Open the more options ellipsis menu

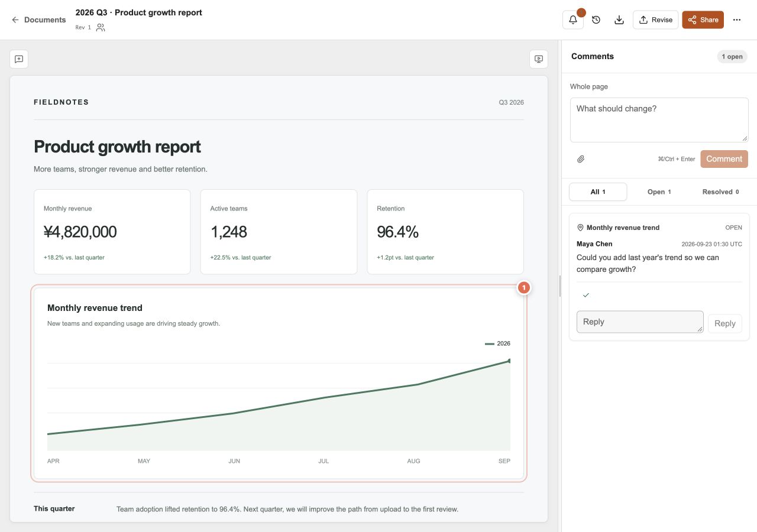pyautogui.click(x=736, y=20)
